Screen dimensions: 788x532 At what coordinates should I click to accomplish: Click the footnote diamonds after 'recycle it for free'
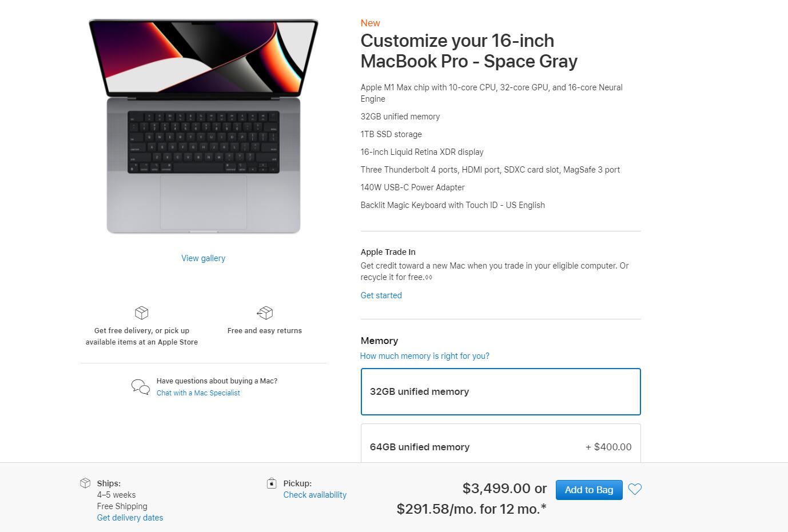tap(429, 278)
